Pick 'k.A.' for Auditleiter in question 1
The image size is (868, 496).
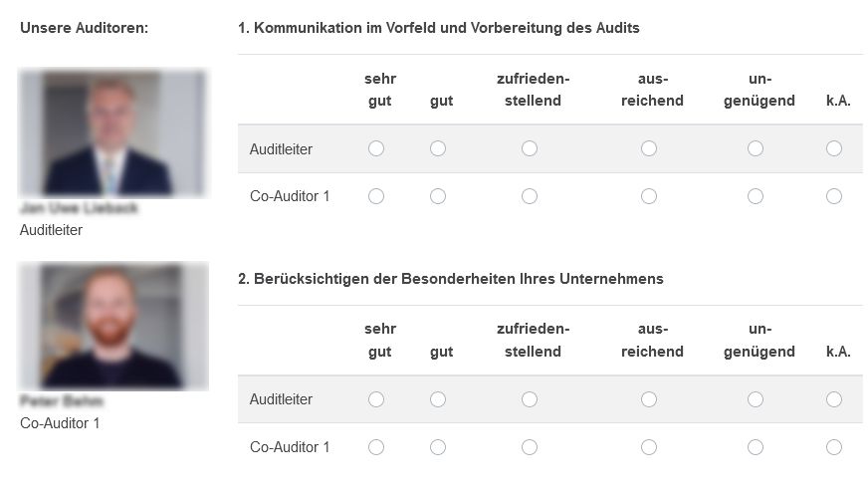(x=834, y=148)
